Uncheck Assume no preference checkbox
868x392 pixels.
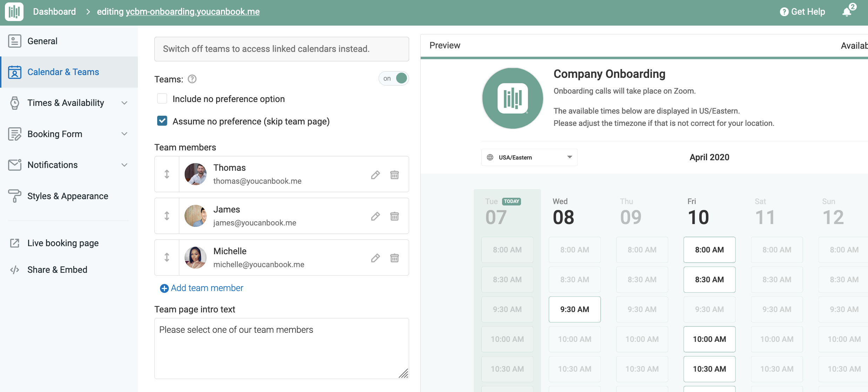click(x=162, y=121)
